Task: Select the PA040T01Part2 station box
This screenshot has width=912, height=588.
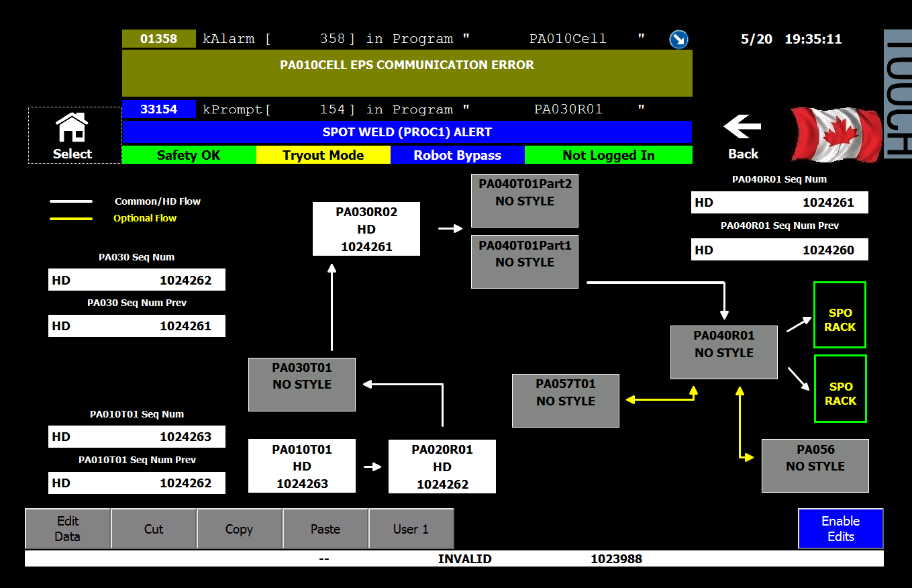Action: [x=525, y=201]
